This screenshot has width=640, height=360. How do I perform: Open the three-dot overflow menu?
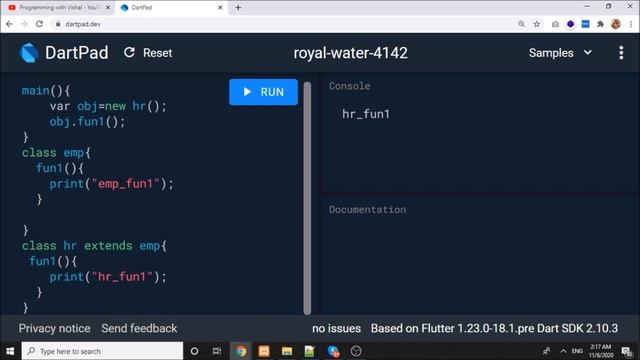621,53
